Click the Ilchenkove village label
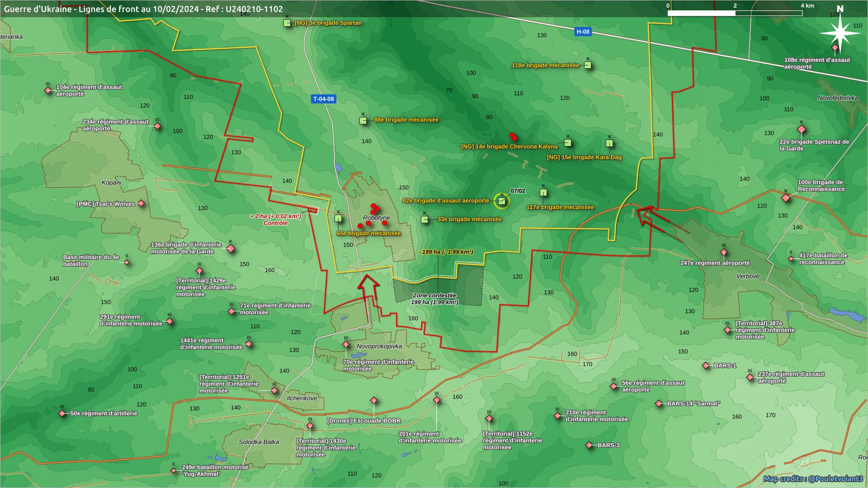The image size is (868, 488). click(x=302, y=398)
